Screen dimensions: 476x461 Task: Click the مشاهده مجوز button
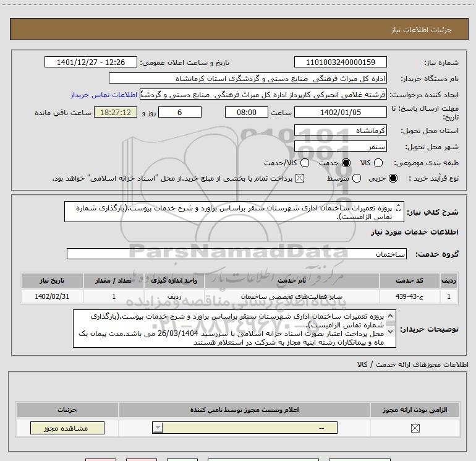pyautogui.click(x=67, y=428)
